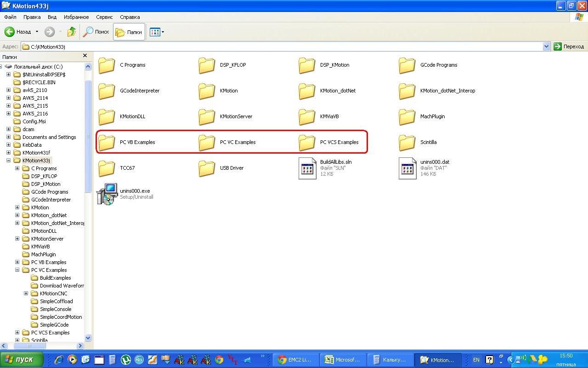Expand the KMotionCNC tree node

point(26,293)
